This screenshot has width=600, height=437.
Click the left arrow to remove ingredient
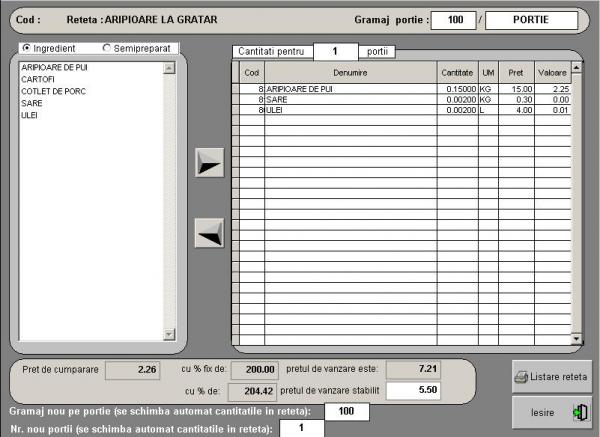pos(209,232)
